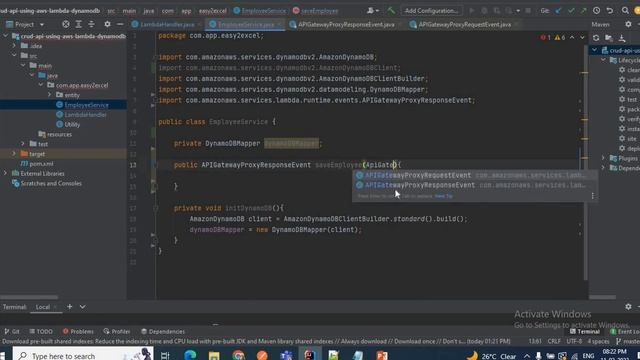Expand Maven Plugins node

click(603, 158)
